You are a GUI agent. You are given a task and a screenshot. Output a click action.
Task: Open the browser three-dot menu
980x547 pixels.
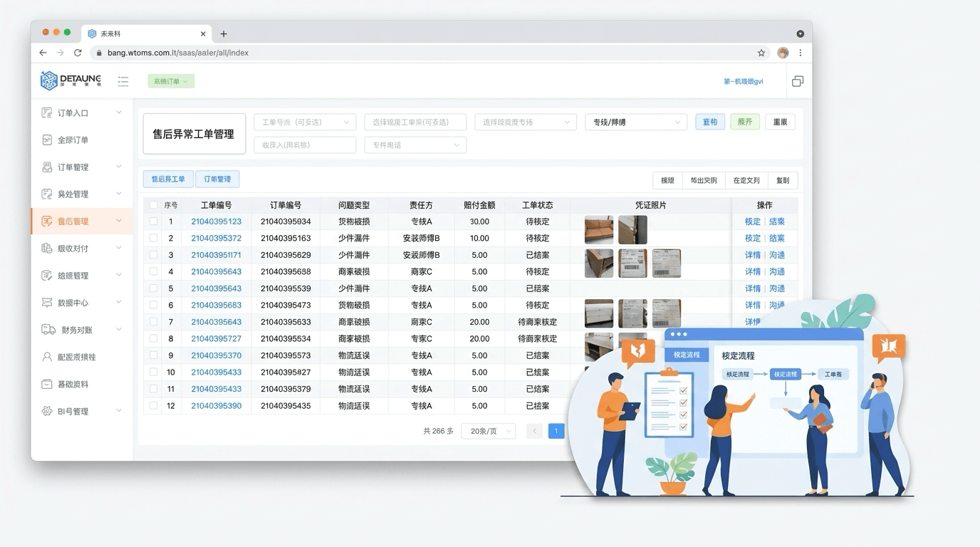pyautogui.click(x=801, y=53)
